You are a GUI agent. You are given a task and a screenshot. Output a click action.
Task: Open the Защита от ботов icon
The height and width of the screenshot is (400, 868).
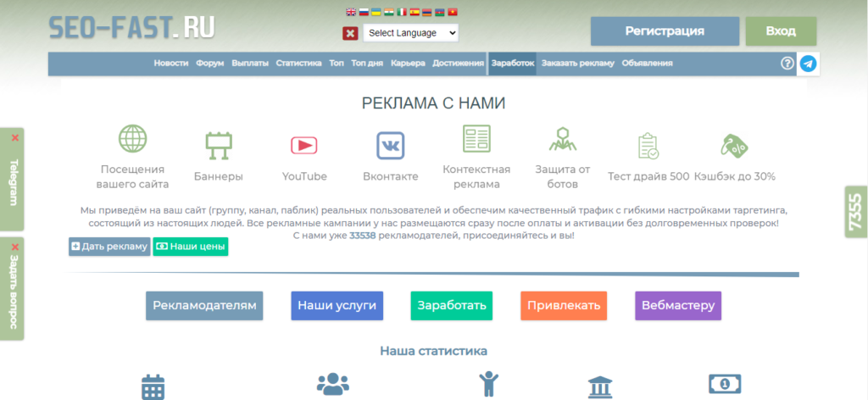click(563, 139)
